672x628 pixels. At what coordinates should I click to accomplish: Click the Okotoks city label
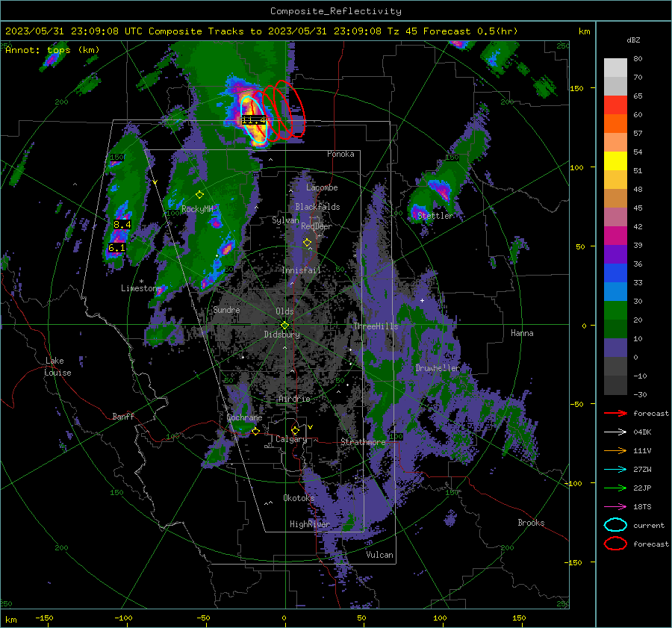(x=299, y=498)
